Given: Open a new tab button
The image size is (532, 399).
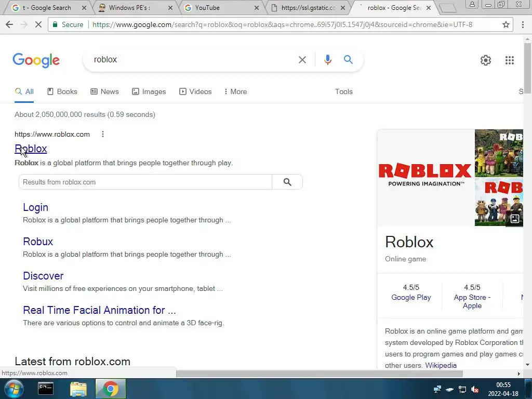Looking at the screenshot, I should [448, 8].
